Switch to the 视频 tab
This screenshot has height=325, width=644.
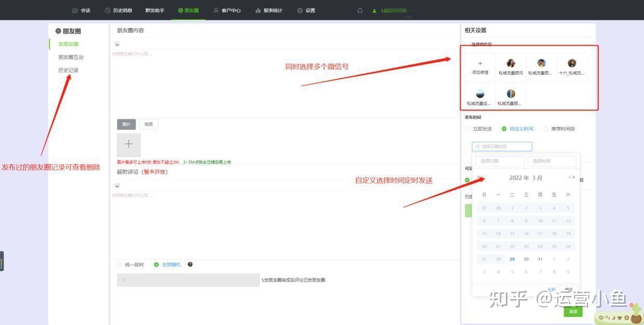[x=149, y=125]
